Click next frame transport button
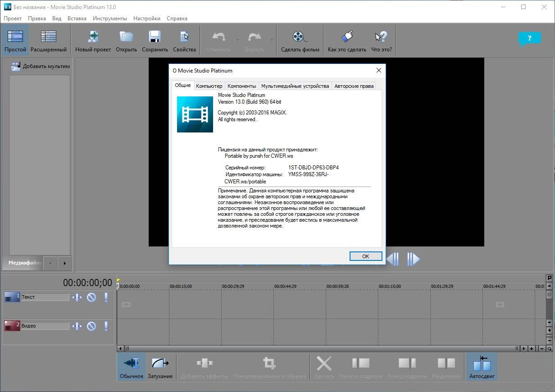555x392 pixels. [x=414, y=259]
